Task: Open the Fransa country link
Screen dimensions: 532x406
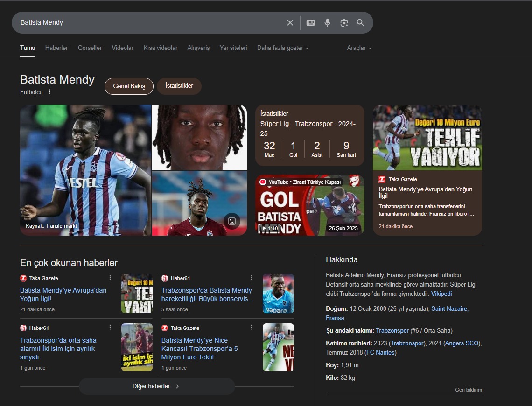Action: tap(335, 318)
